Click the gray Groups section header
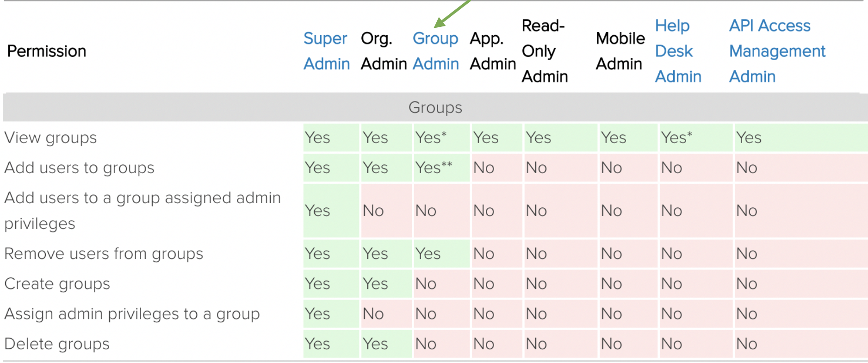This screenshot has height=363, width=868. point(435,107)
